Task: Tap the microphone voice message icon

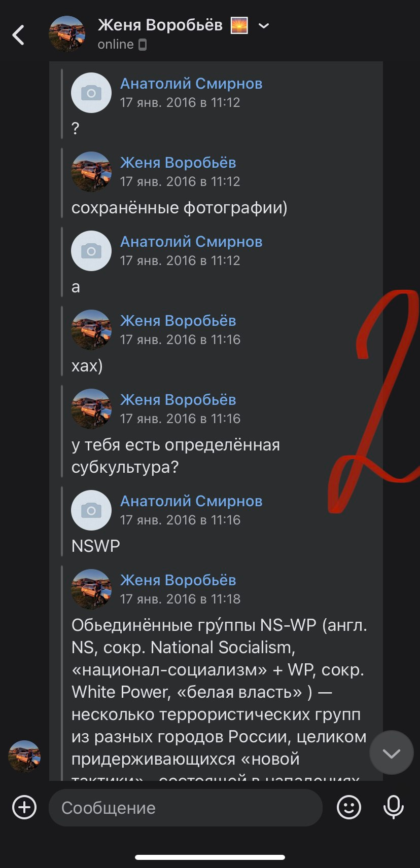Action: 394,807
